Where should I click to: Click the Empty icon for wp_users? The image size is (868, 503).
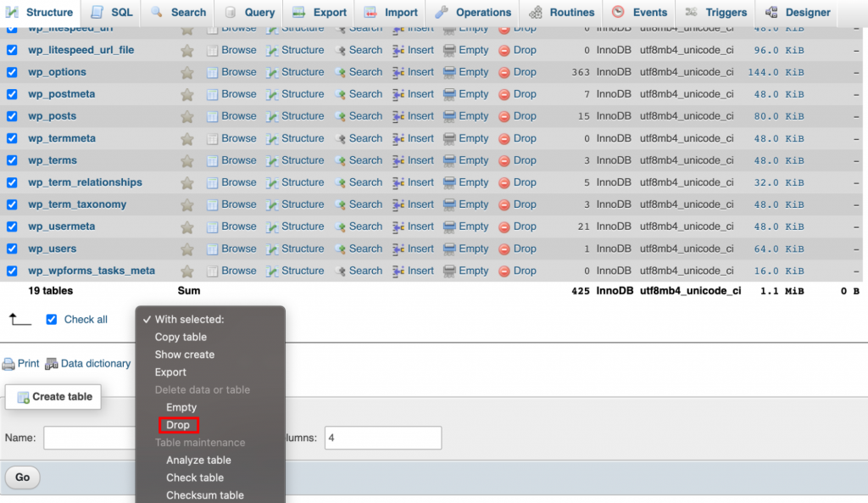(449, 249)
